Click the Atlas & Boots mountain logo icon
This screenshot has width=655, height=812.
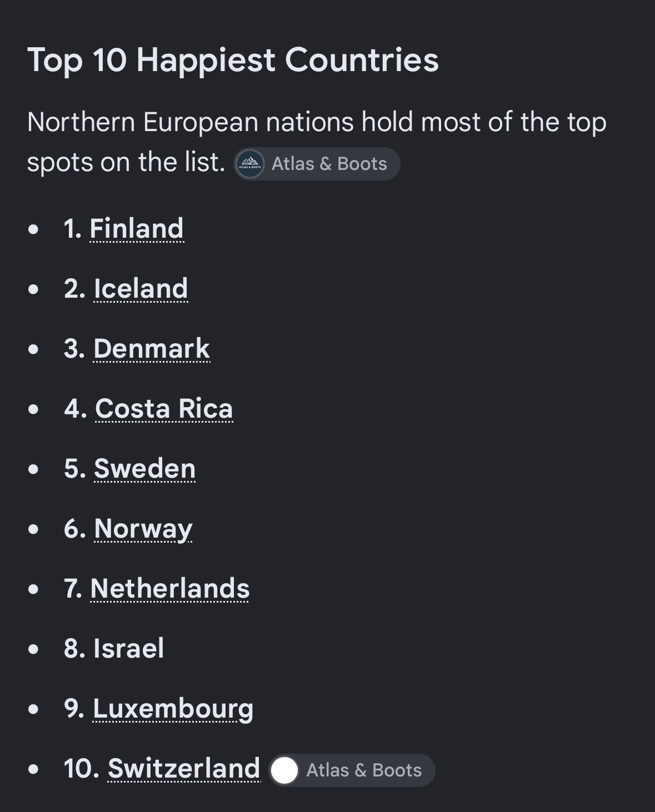(249, 164)
